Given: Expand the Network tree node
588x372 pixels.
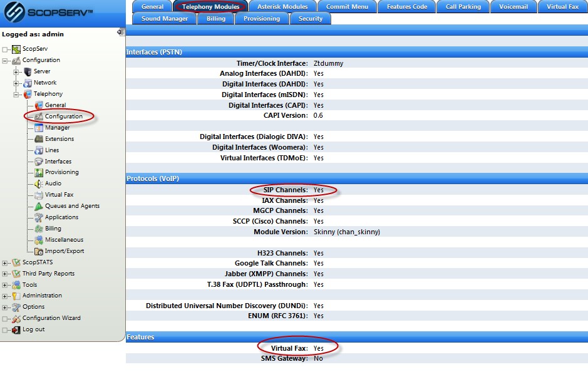Looking at the screenshot, I should pos(16,83).
